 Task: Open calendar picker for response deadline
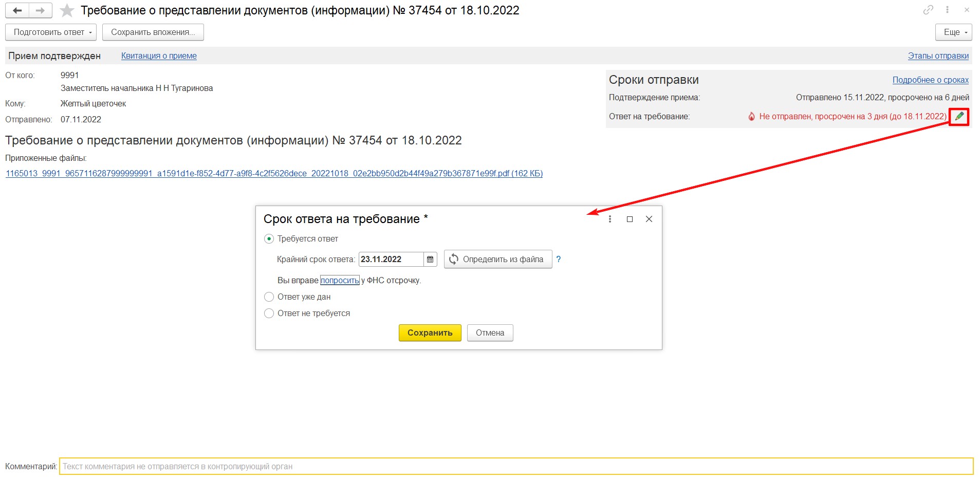tap(430, 260)
